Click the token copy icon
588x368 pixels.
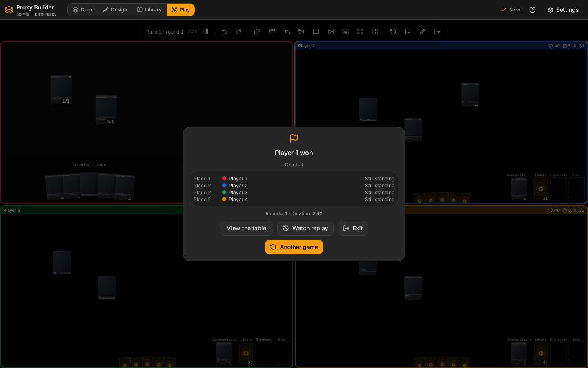pyautogui.click(x=287, y=31)
